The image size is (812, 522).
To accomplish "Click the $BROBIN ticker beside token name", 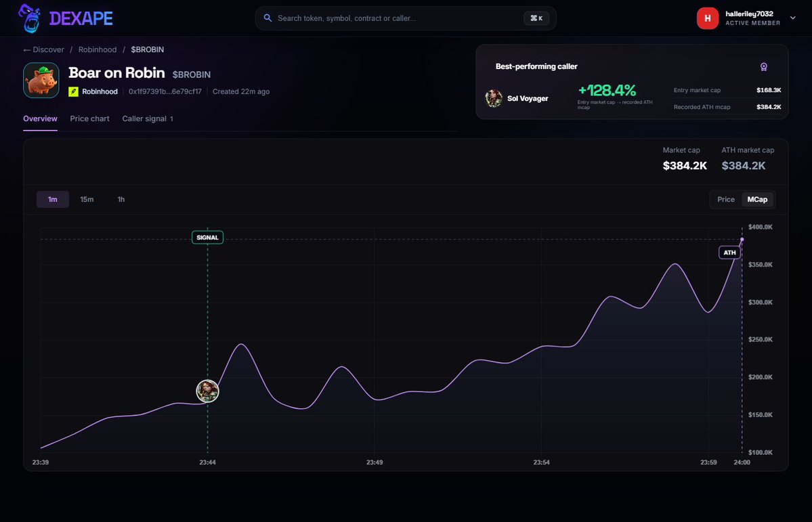I will [192, 74].
